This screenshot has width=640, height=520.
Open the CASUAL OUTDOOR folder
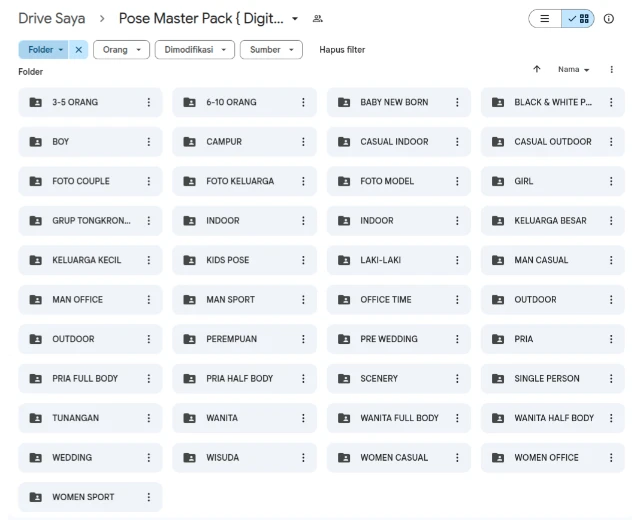click(x=553, y=142)
